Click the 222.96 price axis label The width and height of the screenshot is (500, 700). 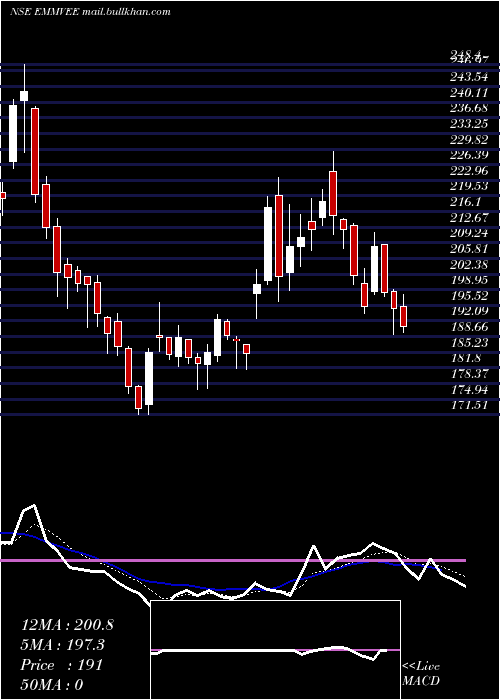(x=469, y=171)
